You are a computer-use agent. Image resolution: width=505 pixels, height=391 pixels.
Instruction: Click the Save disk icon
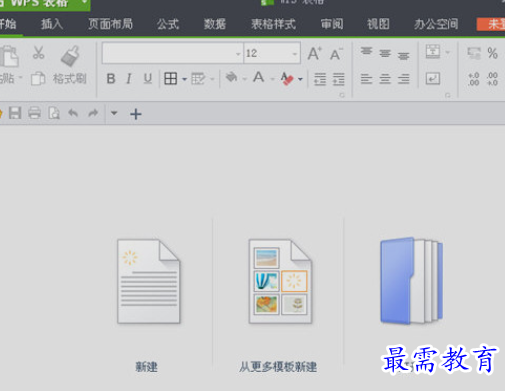pos(15,113)
